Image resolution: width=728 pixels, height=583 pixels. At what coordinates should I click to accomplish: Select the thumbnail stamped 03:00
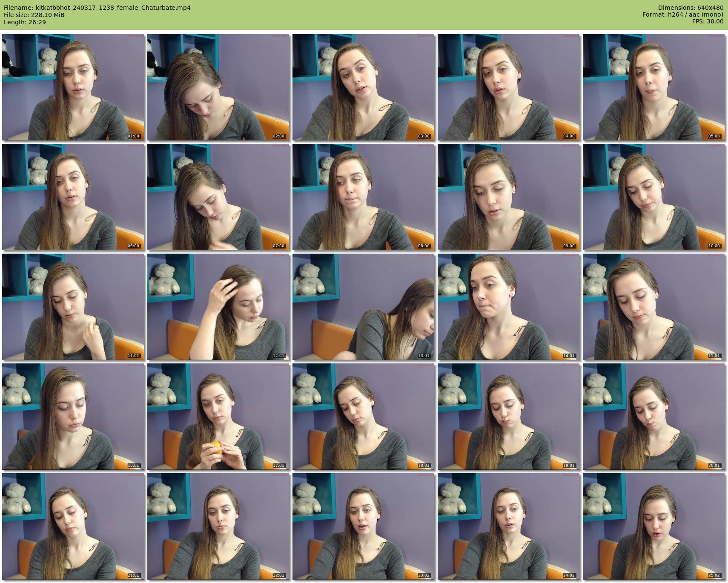[x=364, y=87]
